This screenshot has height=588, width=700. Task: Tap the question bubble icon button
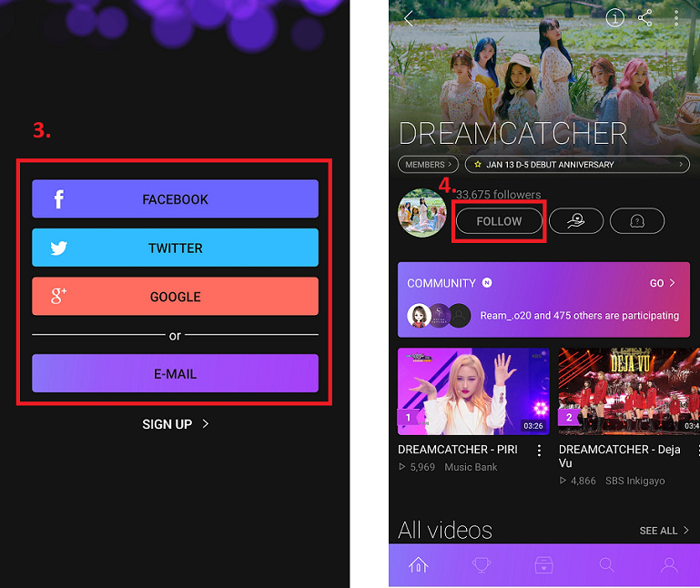637,220
